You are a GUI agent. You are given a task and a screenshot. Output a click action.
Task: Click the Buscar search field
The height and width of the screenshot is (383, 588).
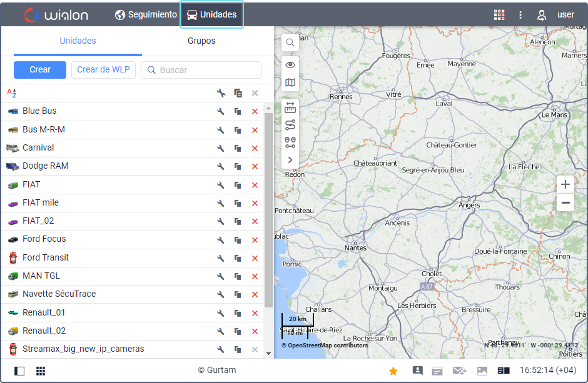tap(206, 70)
